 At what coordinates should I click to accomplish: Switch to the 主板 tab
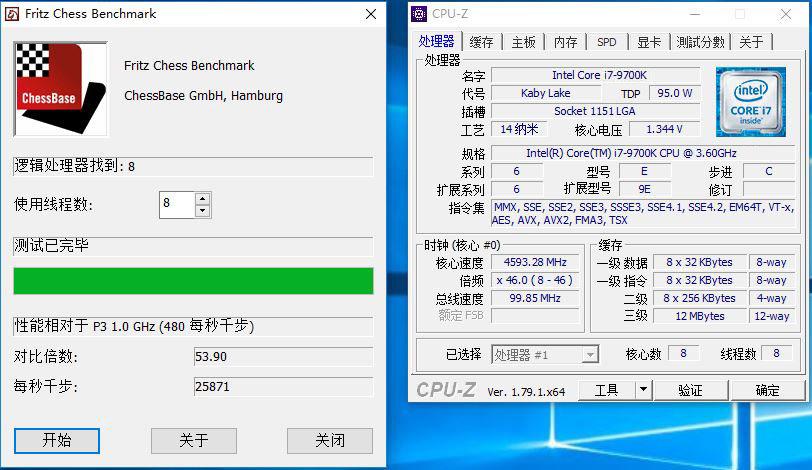(x=524, y=42)
